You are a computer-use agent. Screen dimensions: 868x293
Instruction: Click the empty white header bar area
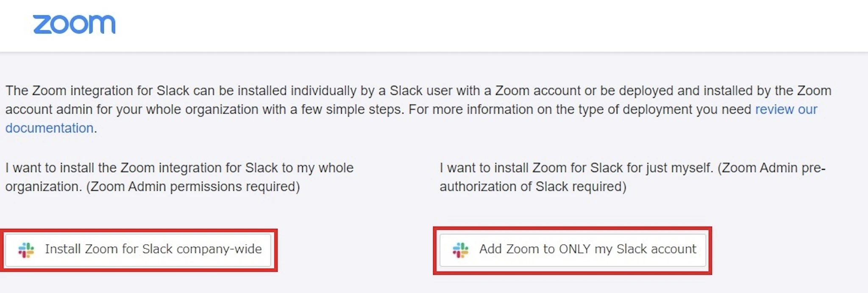click(466, 25)
